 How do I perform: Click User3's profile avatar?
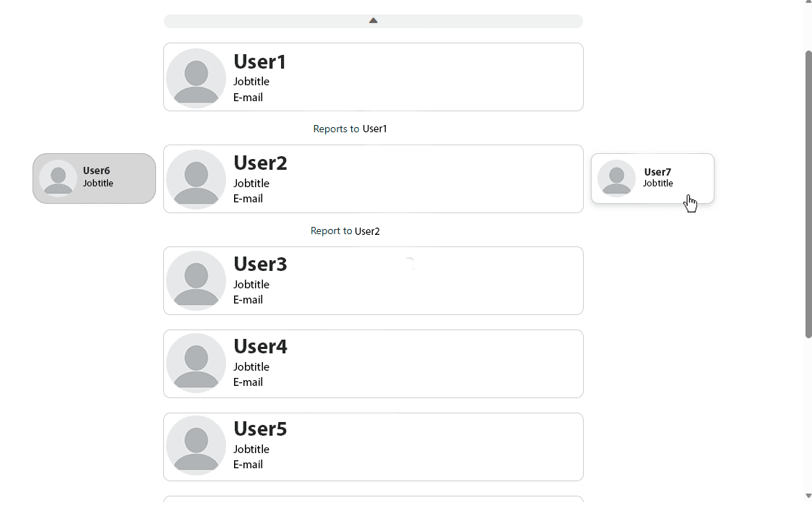point(196,280)
